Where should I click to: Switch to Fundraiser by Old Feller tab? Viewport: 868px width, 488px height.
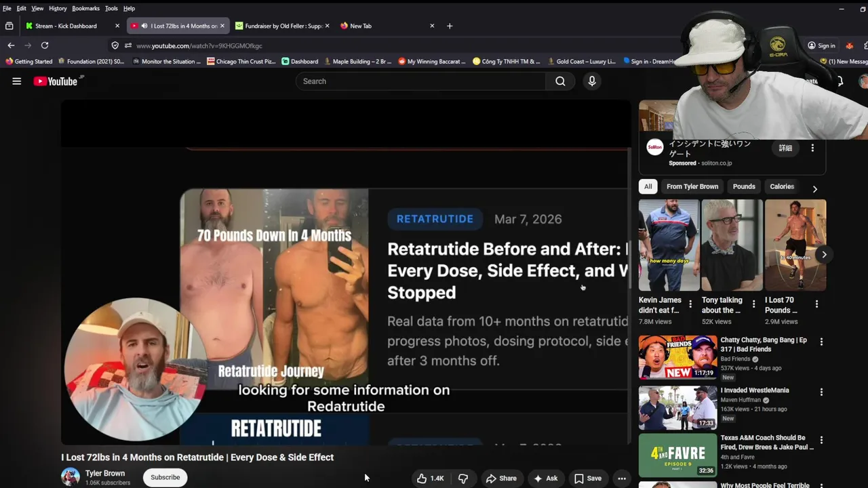(x=283, y=26)
